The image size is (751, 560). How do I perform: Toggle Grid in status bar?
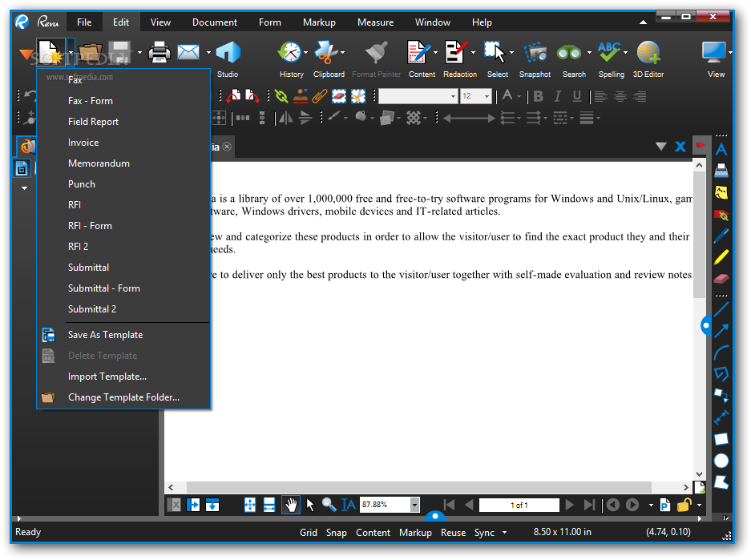[309, 532]
